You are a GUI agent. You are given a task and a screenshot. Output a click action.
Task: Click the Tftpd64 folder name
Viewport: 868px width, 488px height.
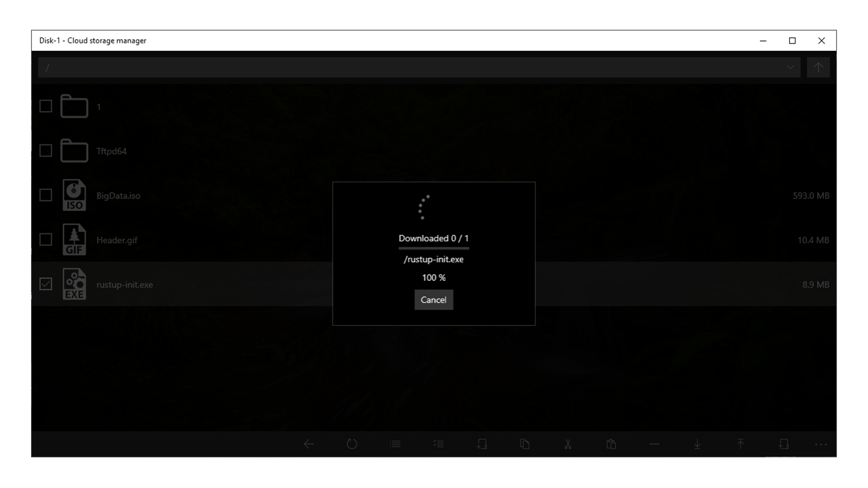[111, 151]
